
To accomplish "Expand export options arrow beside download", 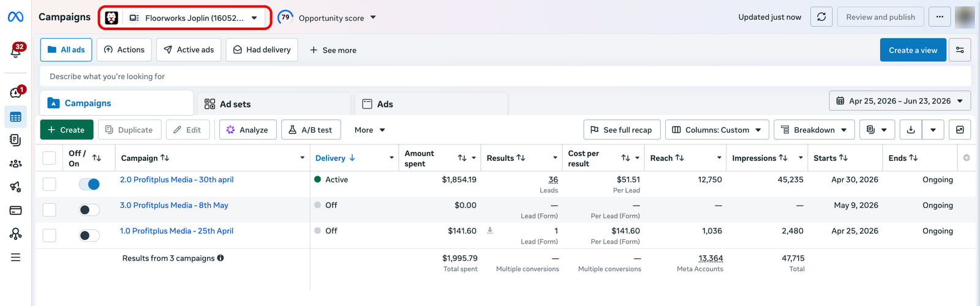I will coord(933,130).
